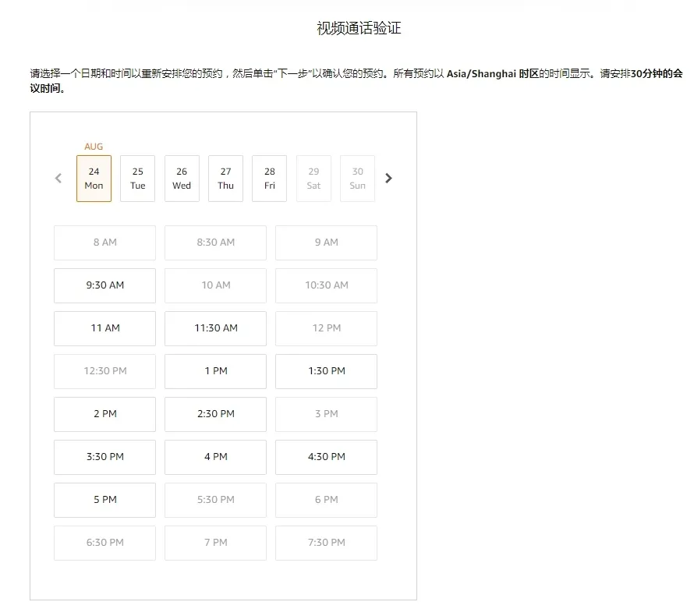This screenshot has width=694, height=616.
Task: Select the 2:30 PM time slot
Action: (x=215, y=414)
